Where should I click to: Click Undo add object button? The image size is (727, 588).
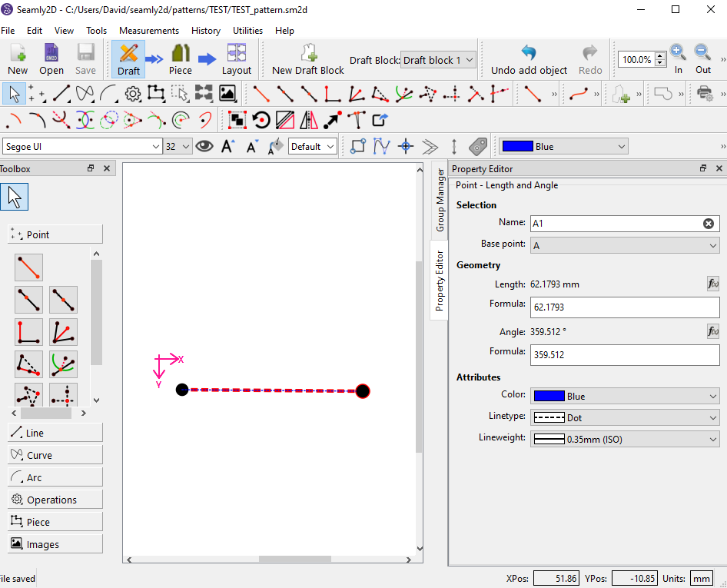pyautogui.click(x=529, y=58)
